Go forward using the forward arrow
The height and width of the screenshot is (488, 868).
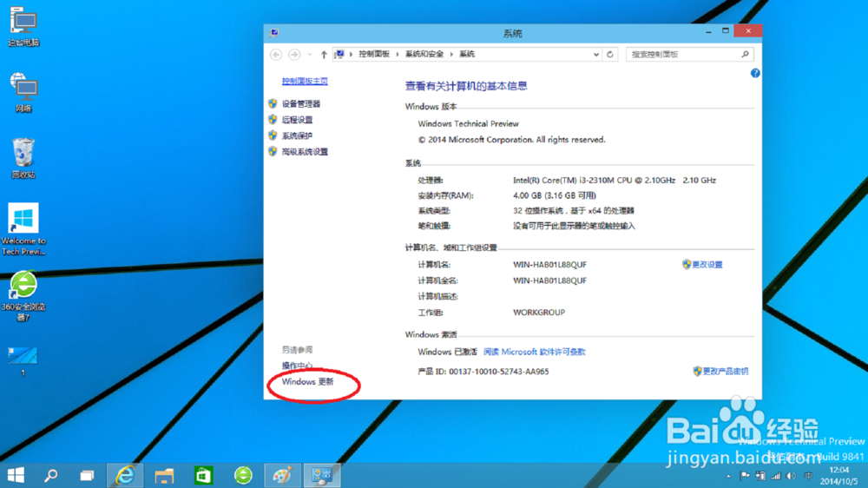294,55
